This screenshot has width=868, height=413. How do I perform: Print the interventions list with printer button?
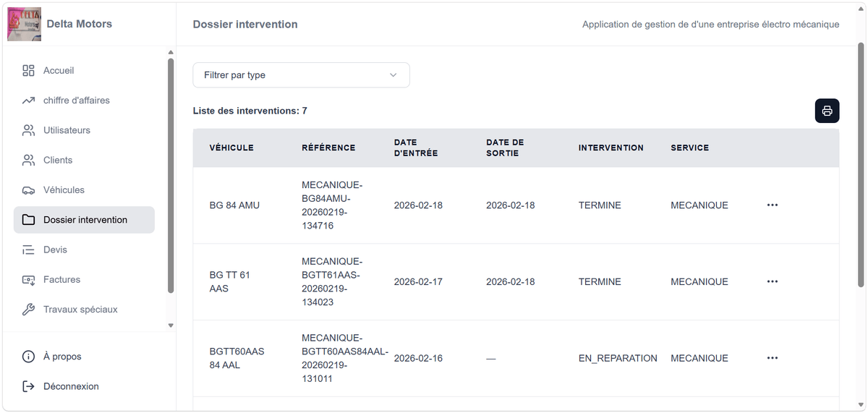point(827,111)
